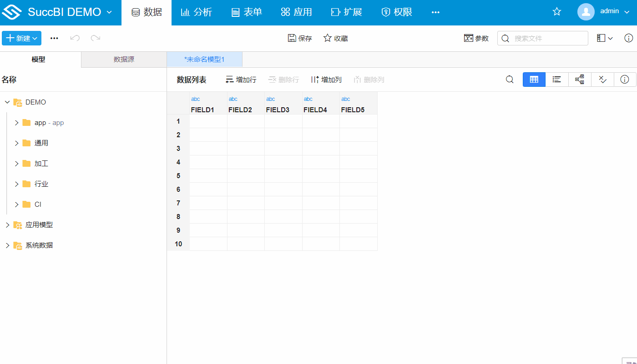
Task: Open the 参数 (parameters) dialog
Action: pos(476,38)
